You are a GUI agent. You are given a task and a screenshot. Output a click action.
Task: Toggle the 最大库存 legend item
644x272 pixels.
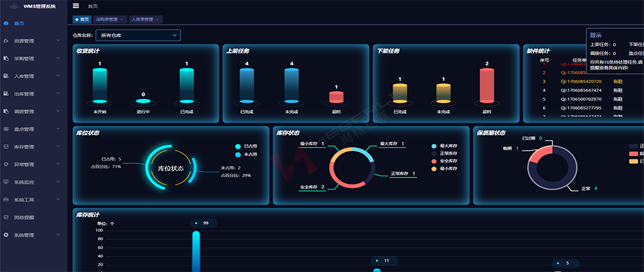click(444, 146)
